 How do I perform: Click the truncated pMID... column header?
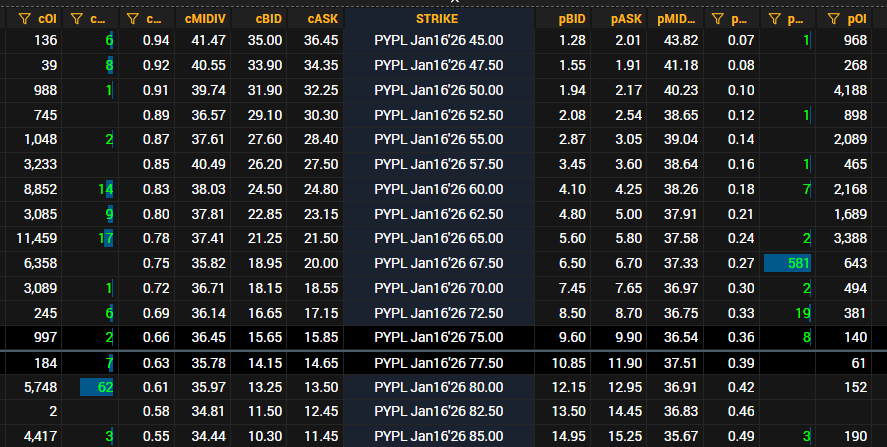click(676, 19)
